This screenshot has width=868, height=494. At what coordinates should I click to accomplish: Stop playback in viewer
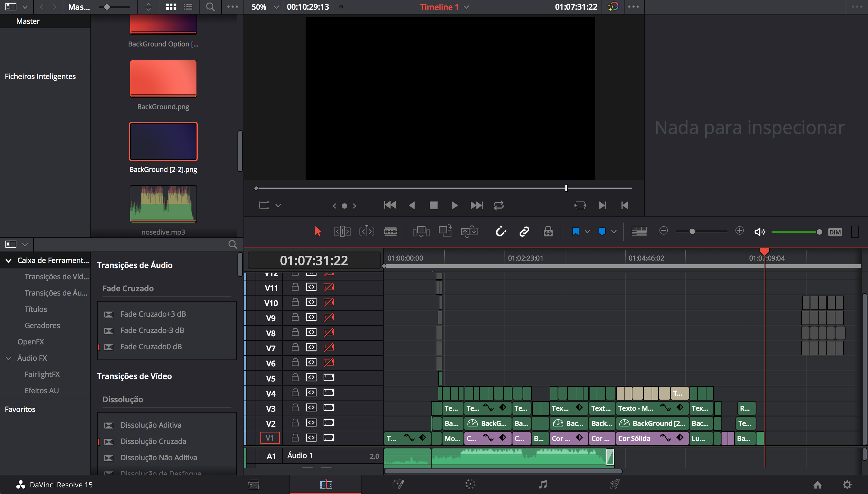433,205
